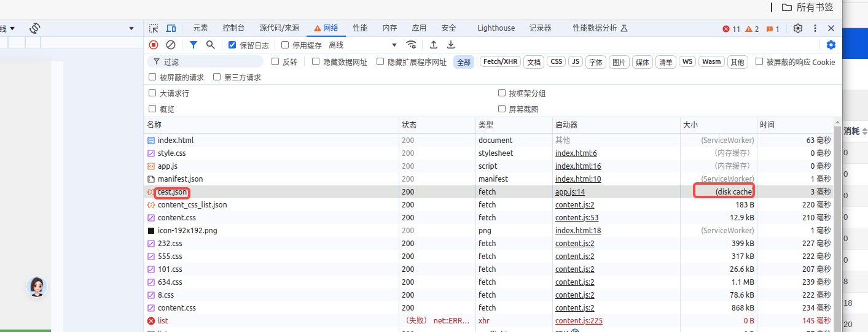
Task: Uncheck 保留日志 checkbox
Action: pos(232,45)
